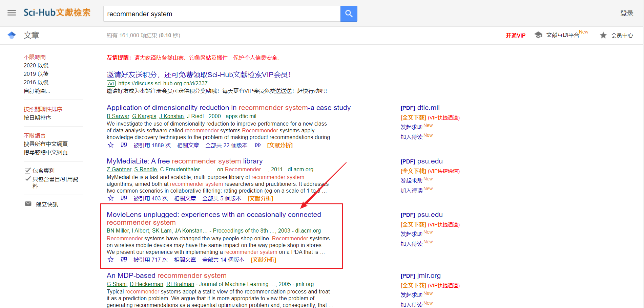
Task: Open 自訂範圍 custom date range
Action: click(x=36, y=90)
